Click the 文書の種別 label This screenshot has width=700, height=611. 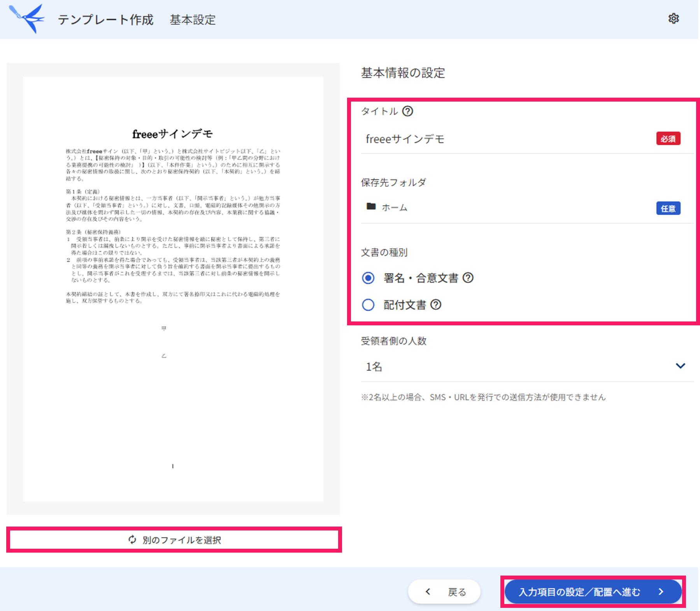pos(384,253)
